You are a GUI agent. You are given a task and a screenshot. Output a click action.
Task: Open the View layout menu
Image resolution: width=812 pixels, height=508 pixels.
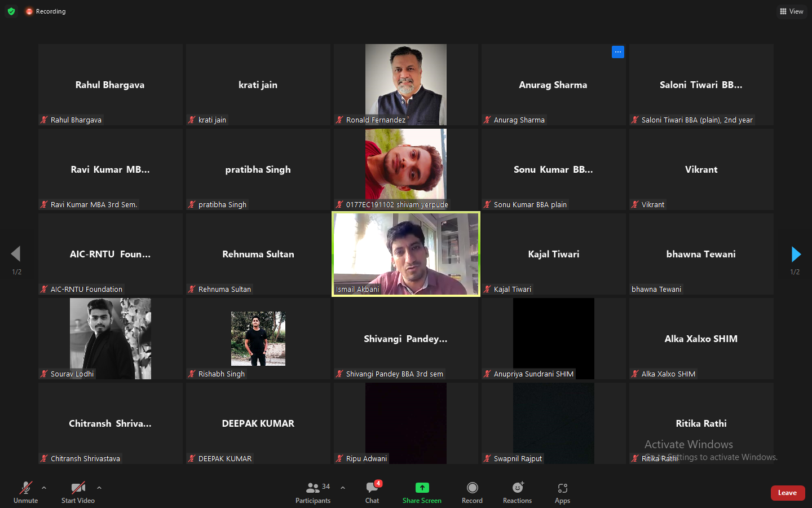tap(792, 11)
